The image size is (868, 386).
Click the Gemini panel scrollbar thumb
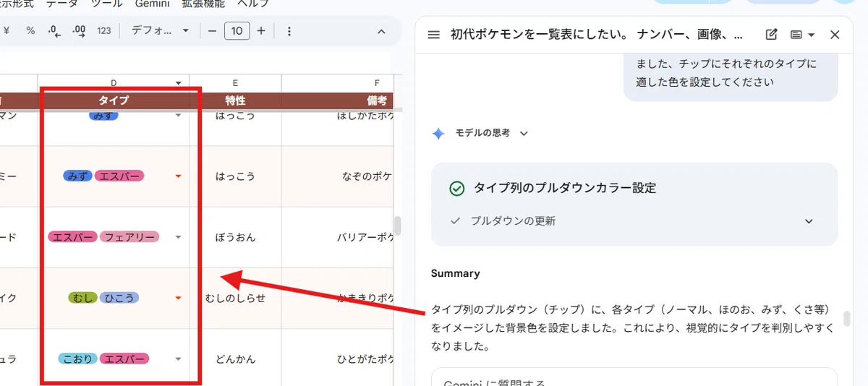click(x=846, y=319)
